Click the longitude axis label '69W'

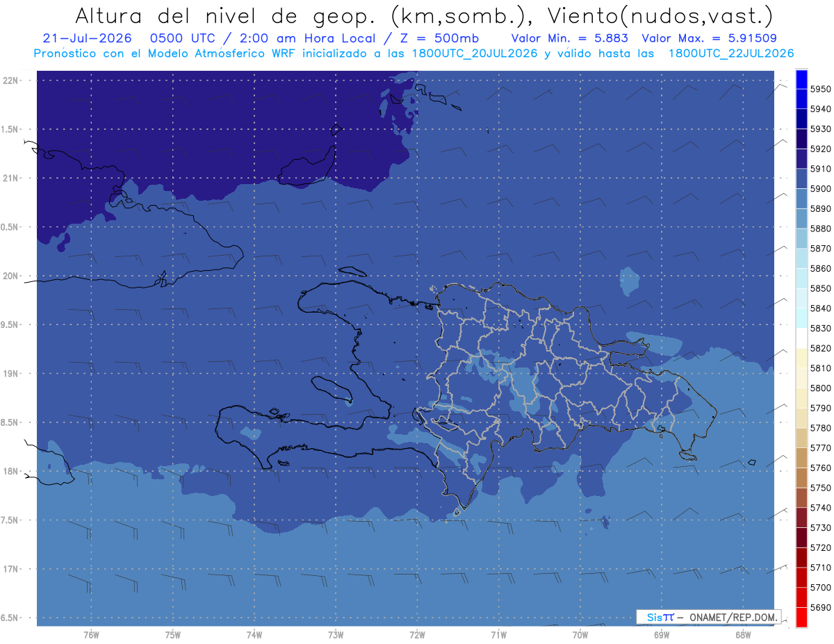(662, 635)
